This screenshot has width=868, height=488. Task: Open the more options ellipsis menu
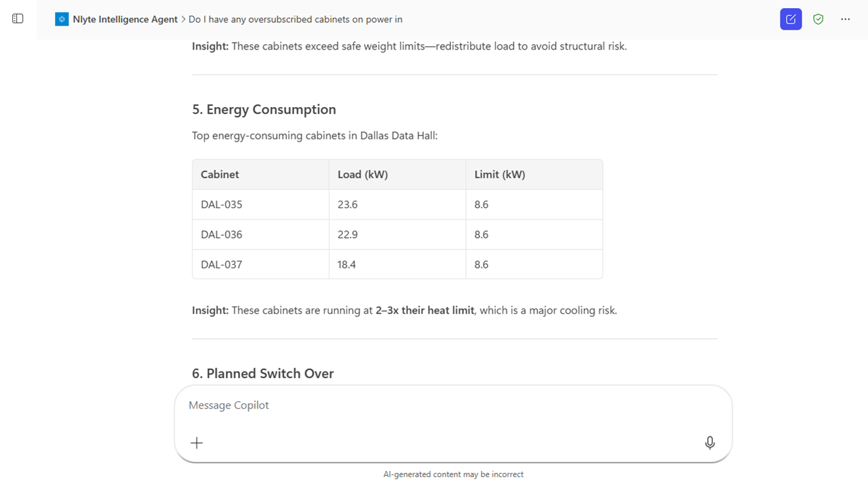(x=846, y=19)
